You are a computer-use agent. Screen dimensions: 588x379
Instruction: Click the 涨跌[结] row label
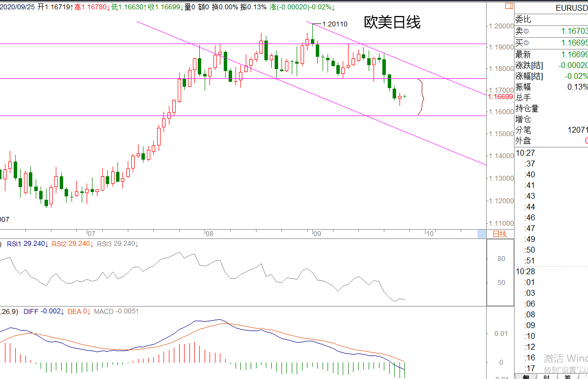pyautogui.click(x=529, y=65)
